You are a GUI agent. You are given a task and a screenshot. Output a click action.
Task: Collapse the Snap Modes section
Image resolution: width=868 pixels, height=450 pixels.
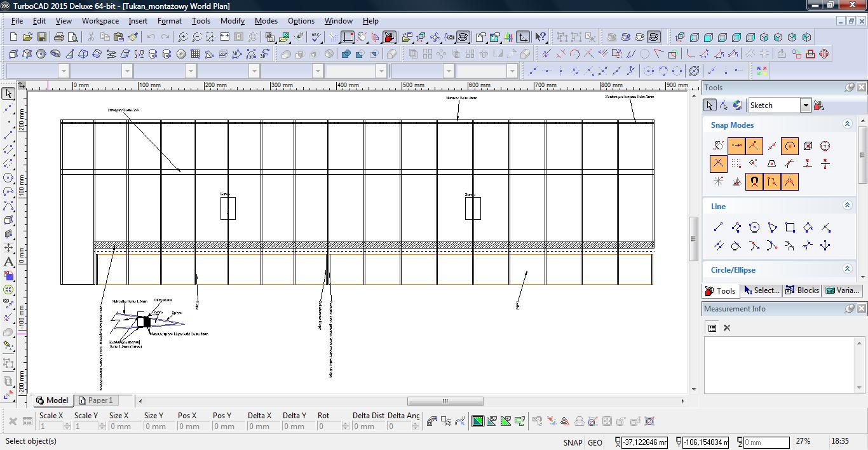click(847, 125)
